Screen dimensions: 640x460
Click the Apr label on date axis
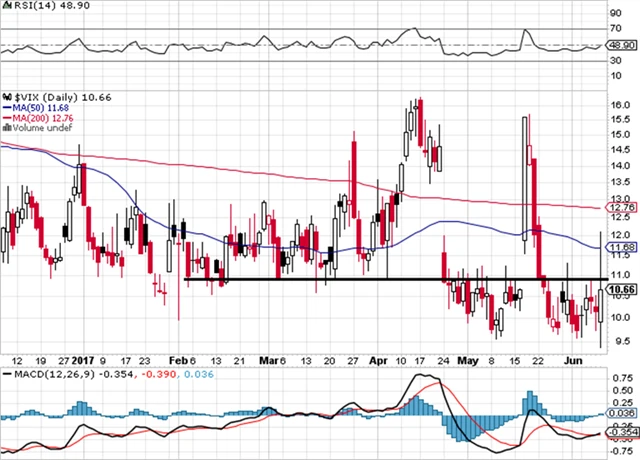pos(376,357)
